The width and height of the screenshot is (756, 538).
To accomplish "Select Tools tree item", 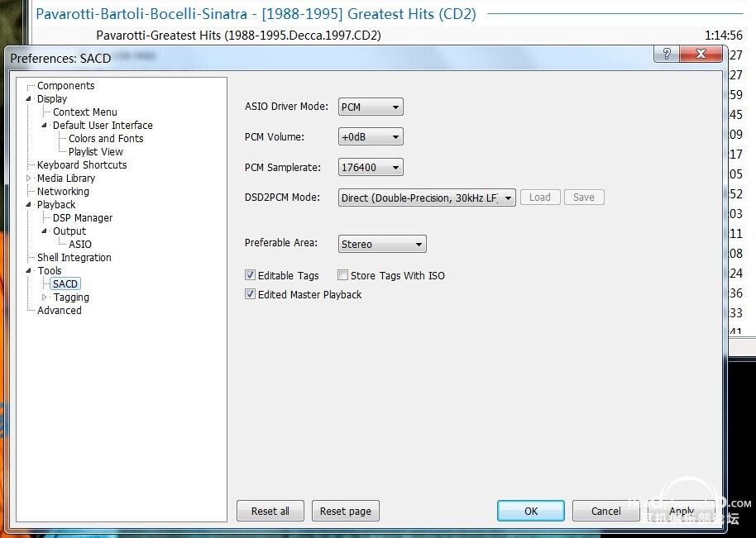I will tap(50, 271).
